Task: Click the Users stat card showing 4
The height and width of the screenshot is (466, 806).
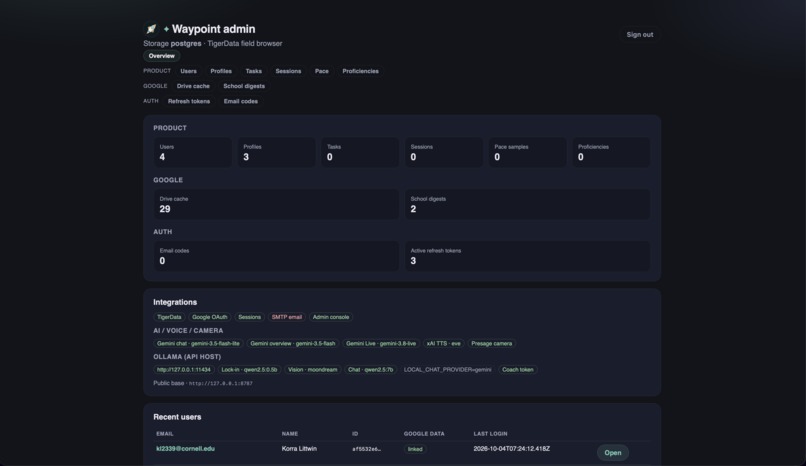Action: [193, 152]
